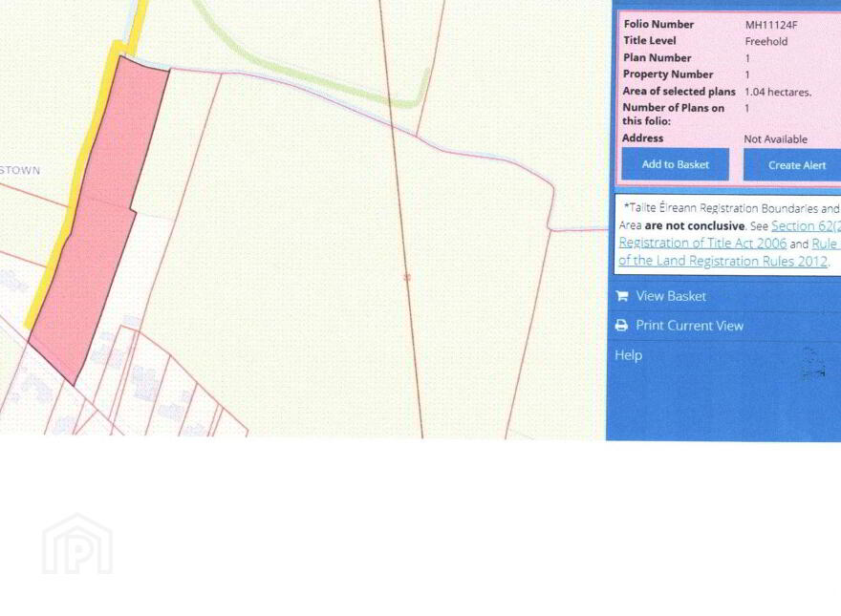Click the Not Available address value
The height and width of the screenshot is (616, 841).
775,138
